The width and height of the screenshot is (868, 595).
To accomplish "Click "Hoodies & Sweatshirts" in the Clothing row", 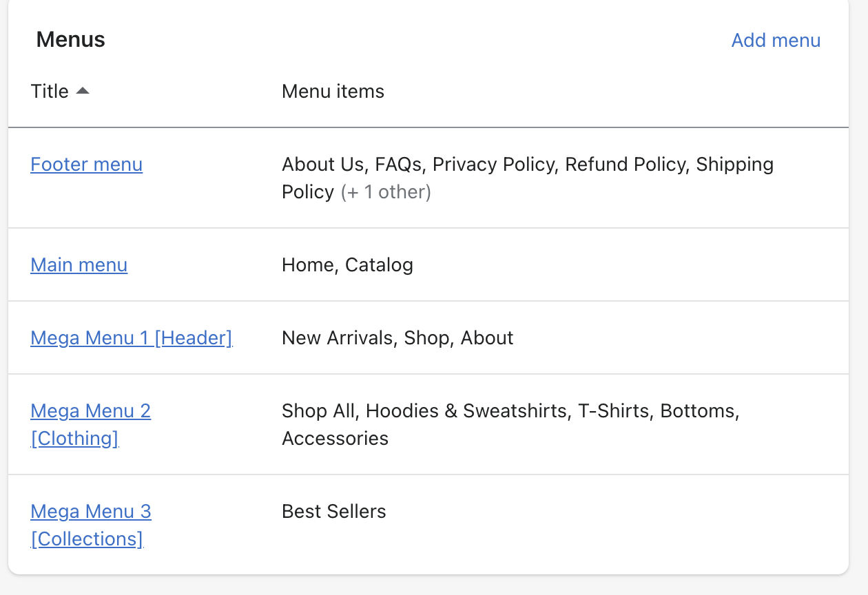I will point(467,411).
